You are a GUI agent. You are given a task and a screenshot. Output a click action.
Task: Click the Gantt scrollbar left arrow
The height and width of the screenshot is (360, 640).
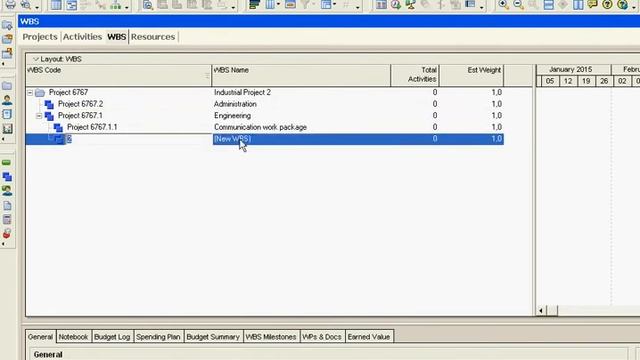coord(541,311)
